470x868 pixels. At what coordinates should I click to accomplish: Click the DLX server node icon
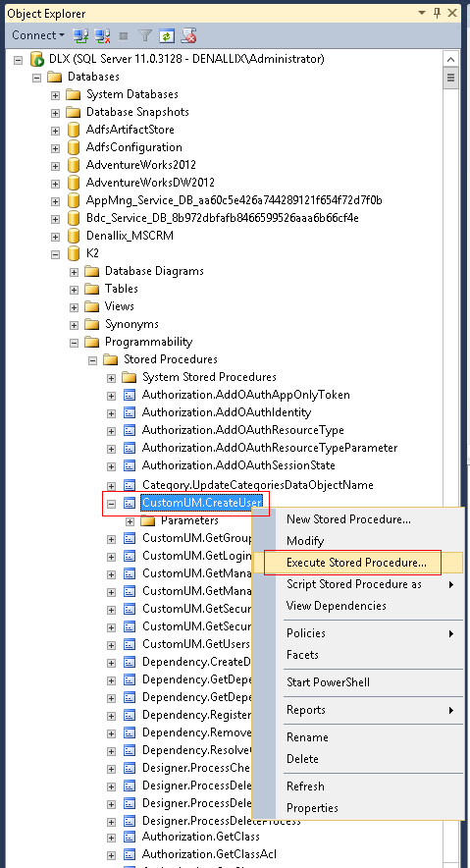37,59
